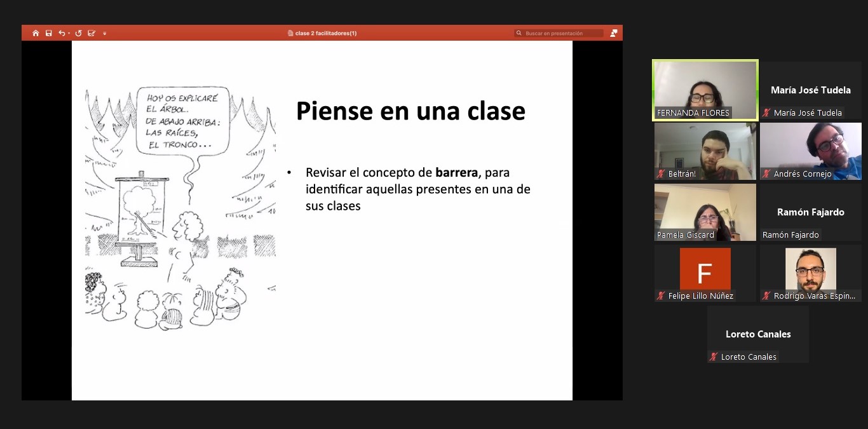This screenshot has width=868, height=429.
Task: Click the Save icon in title bar
Action: pyautogui.click(x=49, y=33)
